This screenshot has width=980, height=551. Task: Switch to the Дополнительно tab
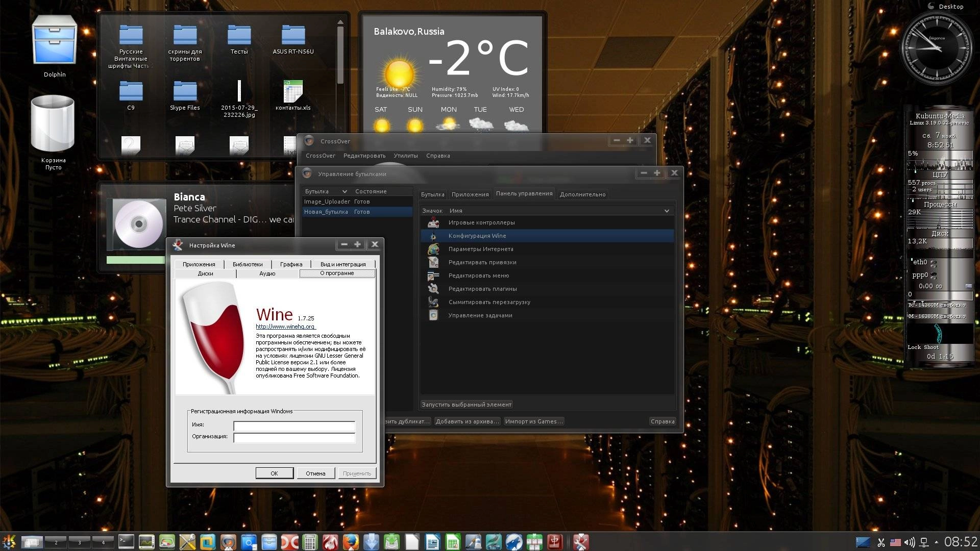pyautogui.click(x=582, y=194)
